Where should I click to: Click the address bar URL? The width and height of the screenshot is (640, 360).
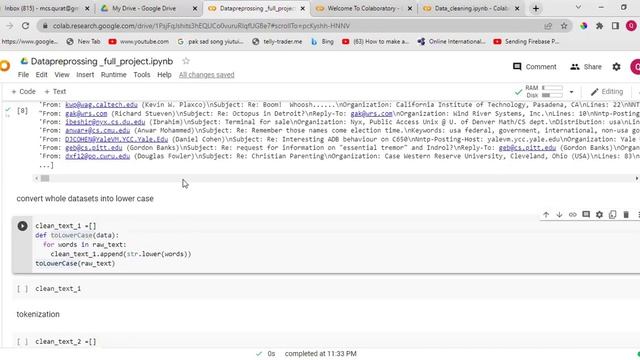(201, 26)
